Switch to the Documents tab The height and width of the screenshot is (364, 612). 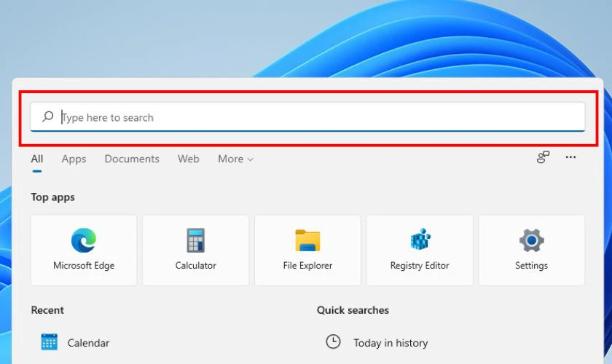point(132,159)
